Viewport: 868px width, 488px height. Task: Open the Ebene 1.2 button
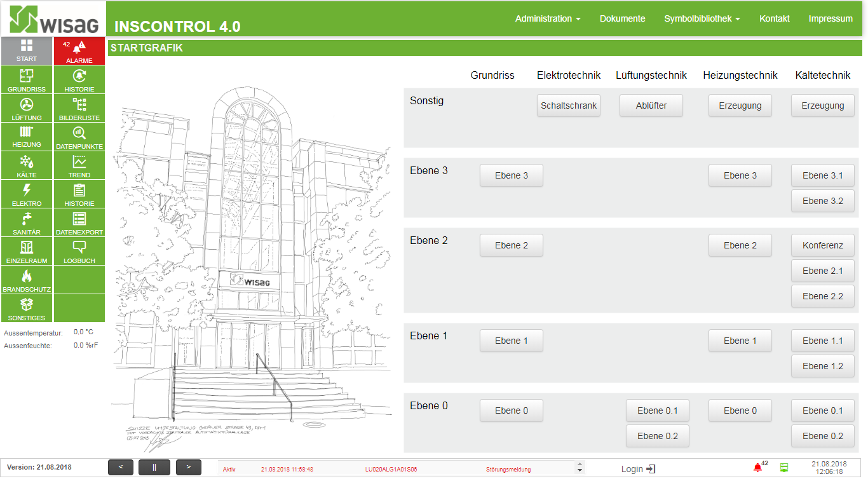[x=823, y=366]
